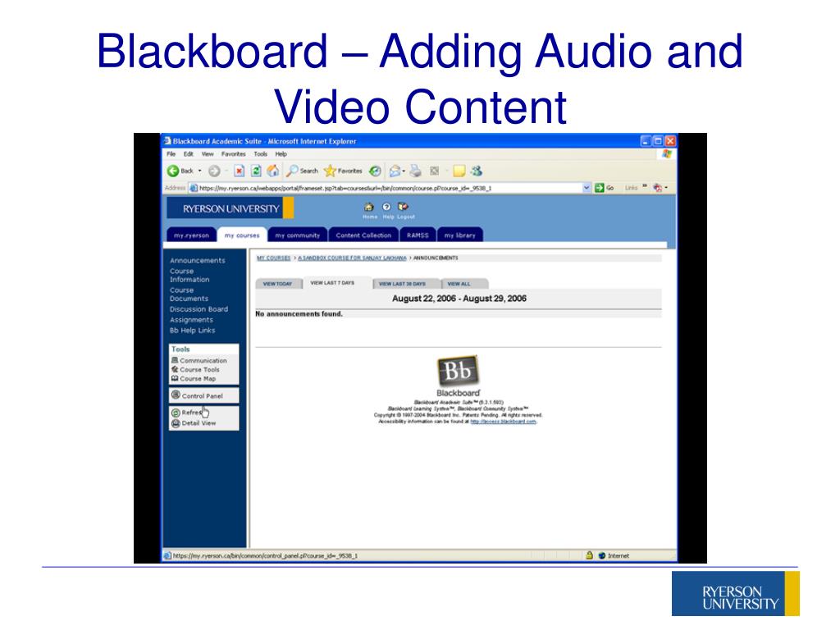Open the Search toolbar button
This screenshot has width=840, height=630.
pos(302,171)
